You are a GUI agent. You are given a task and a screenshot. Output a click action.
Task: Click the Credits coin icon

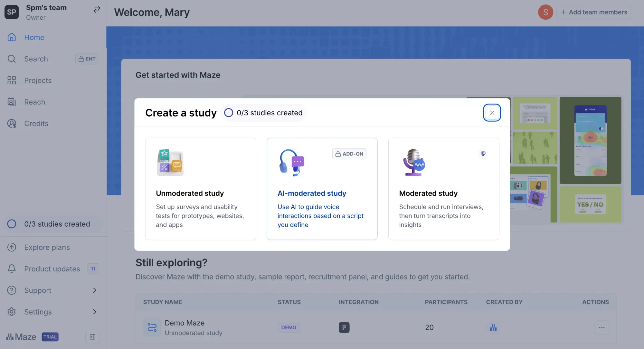click(x=12, y=124)
